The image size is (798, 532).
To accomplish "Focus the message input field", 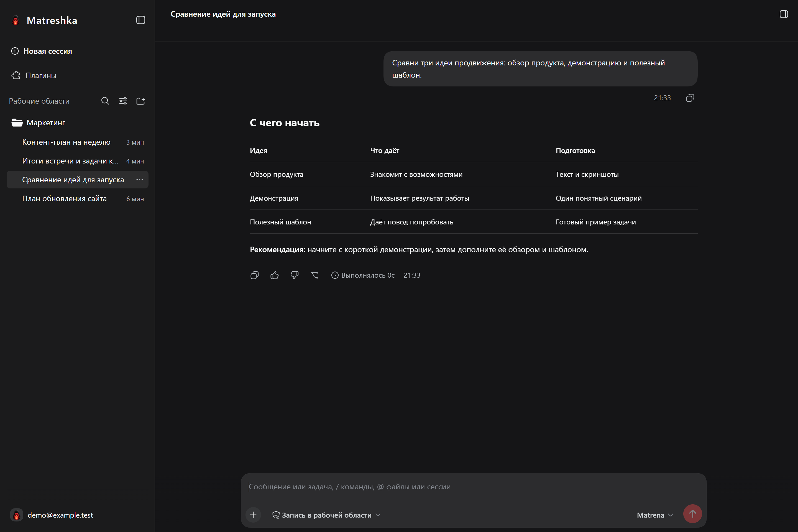I will coord(473,487).
